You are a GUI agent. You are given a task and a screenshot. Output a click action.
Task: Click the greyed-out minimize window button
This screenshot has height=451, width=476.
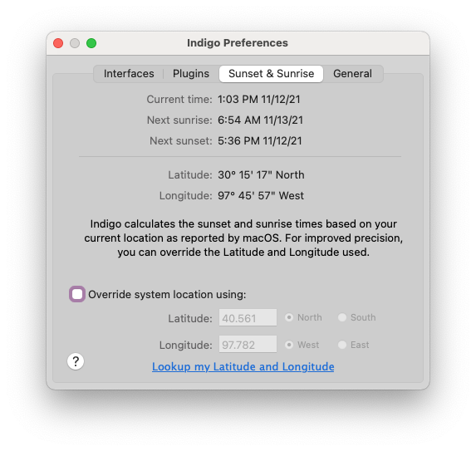coord(75,43)
